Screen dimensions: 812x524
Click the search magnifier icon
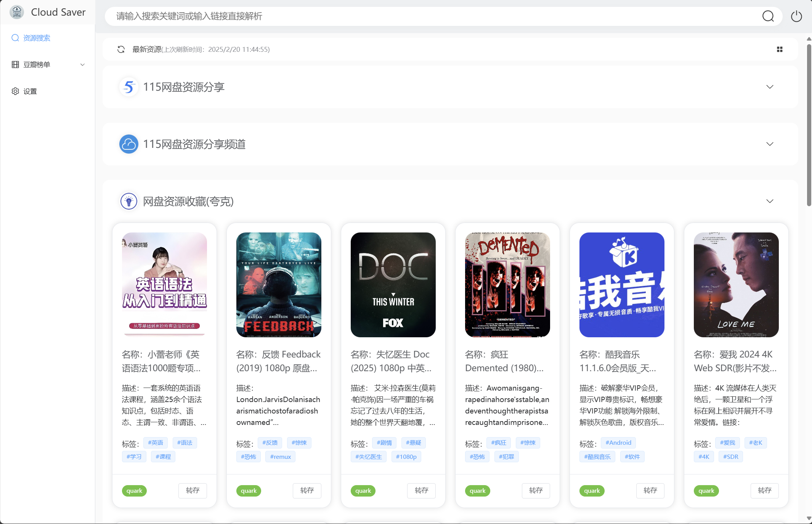pyautogui.click(x=768, y=16)
